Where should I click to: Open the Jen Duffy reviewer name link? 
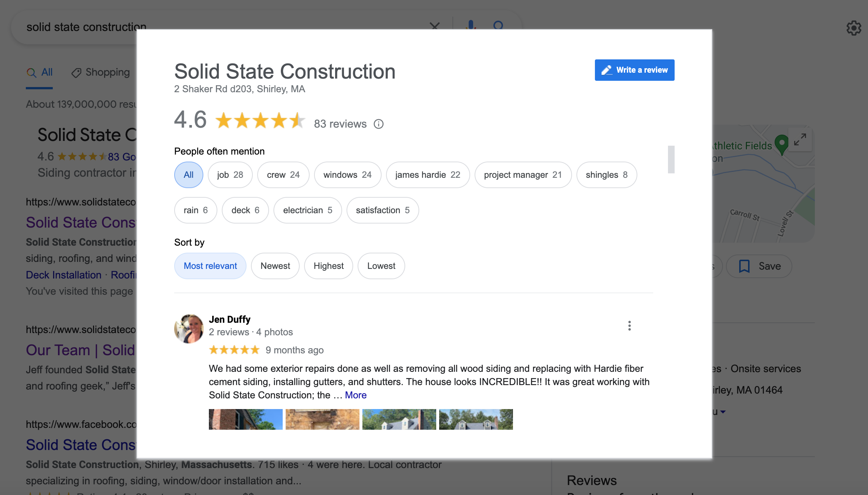point(230,319)
